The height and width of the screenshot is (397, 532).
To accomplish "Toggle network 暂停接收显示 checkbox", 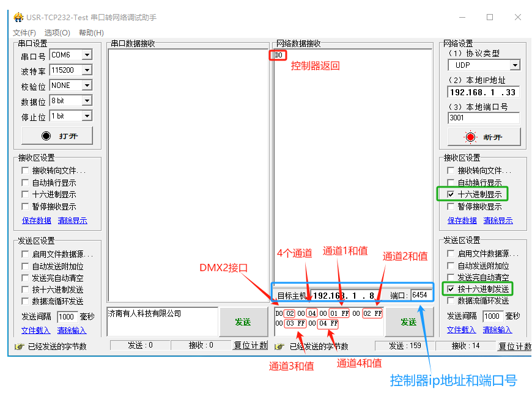I will (451, 206).
